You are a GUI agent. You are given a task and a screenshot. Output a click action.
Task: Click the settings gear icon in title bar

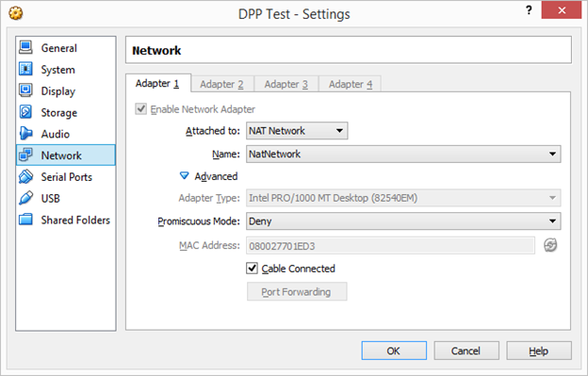[16, 13]
